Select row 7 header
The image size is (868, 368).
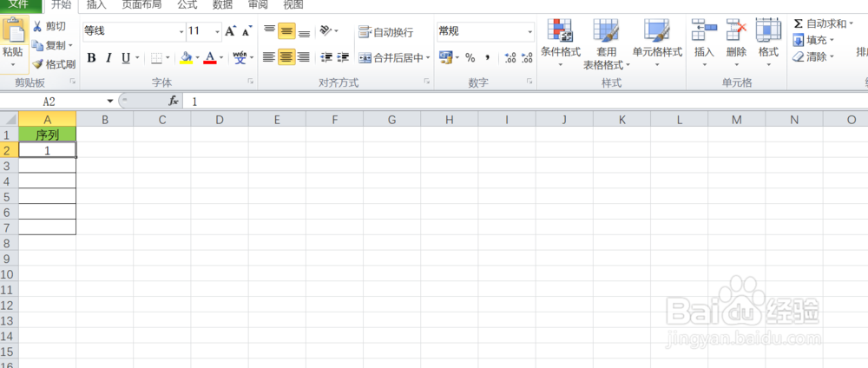[x=8, y=227]
